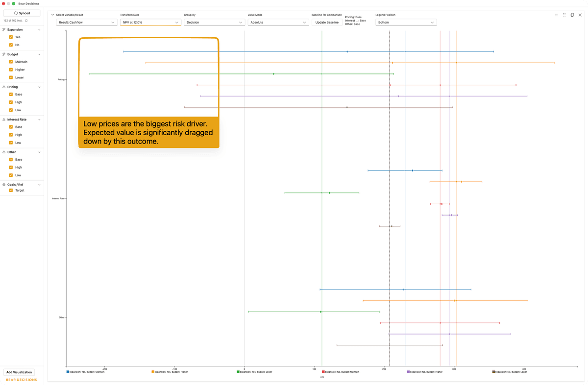Open the Group By Decision dropdown
Screen dimensions: 588x385
(214, 23)
